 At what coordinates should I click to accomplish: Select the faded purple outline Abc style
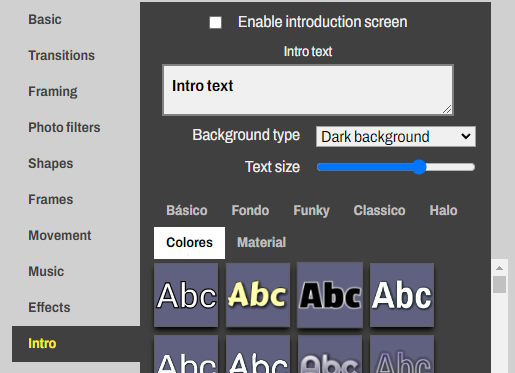(x=402, y=354)
